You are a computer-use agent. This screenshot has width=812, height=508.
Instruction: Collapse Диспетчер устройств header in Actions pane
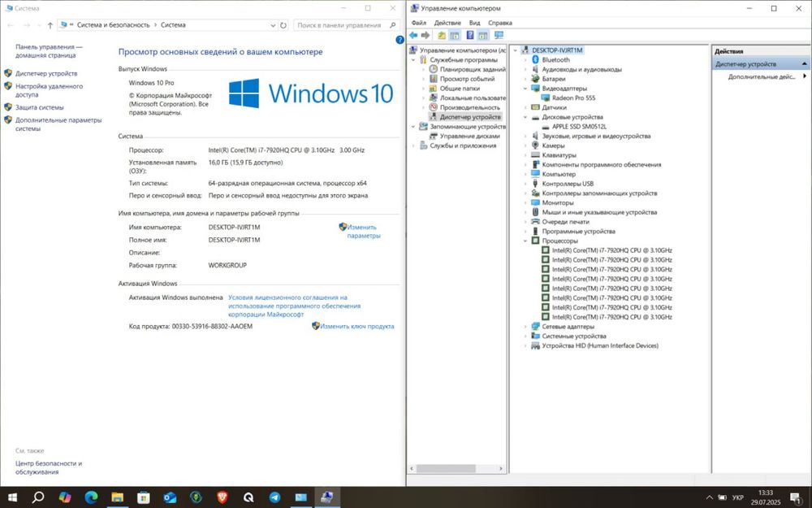click(804, 63)
